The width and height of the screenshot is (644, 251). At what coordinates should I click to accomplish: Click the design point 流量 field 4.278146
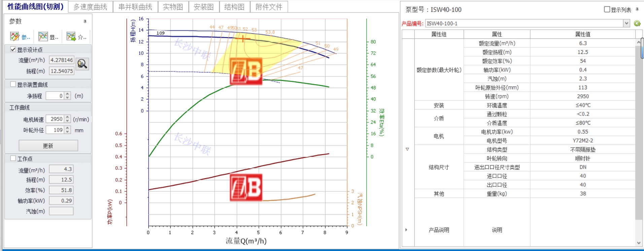click(62, 60)
